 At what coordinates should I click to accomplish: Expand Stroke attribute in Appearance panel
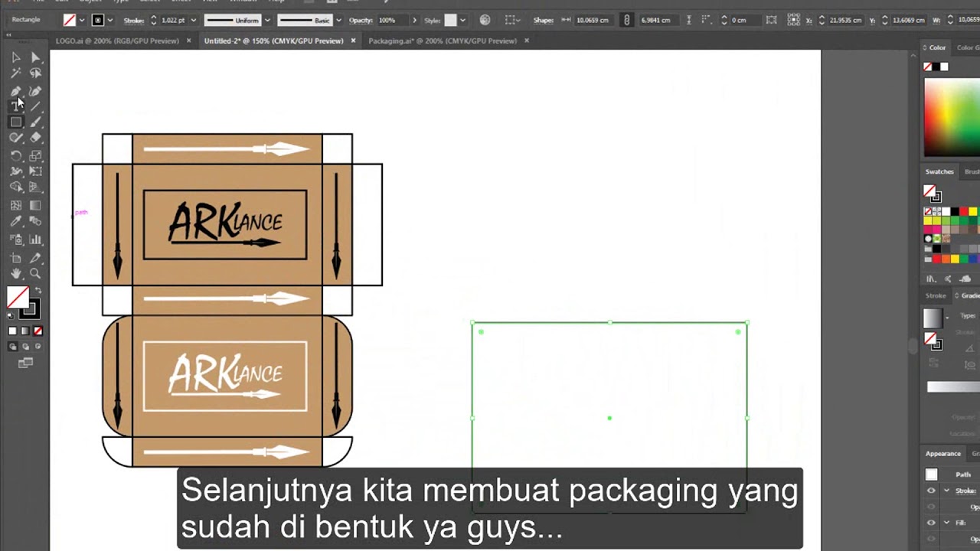coord(946,491)
